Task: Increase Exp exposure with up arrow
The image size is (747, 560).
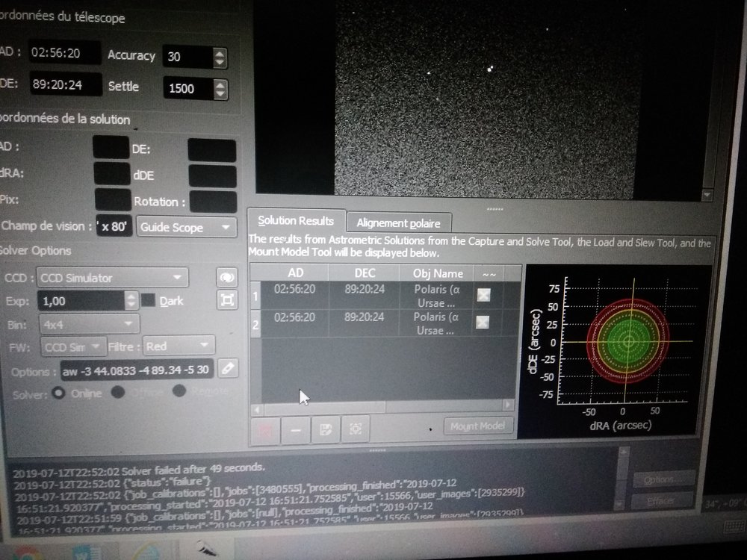Action: coord(131,296)
